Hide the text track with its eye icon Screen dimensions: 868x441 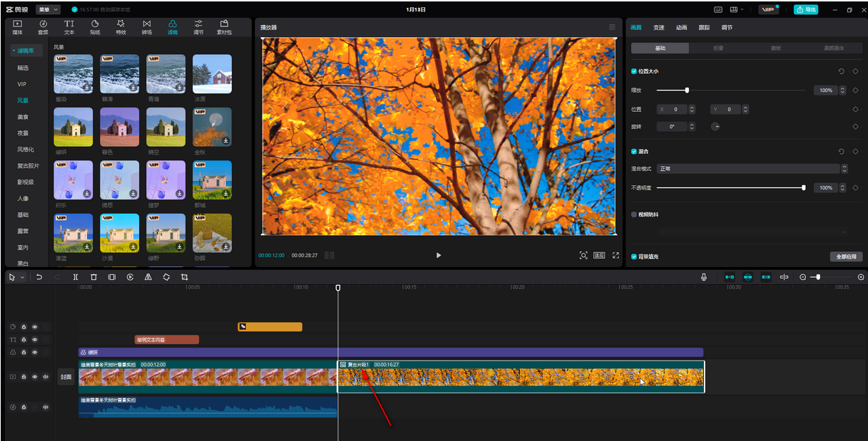[x=34, y=340]
